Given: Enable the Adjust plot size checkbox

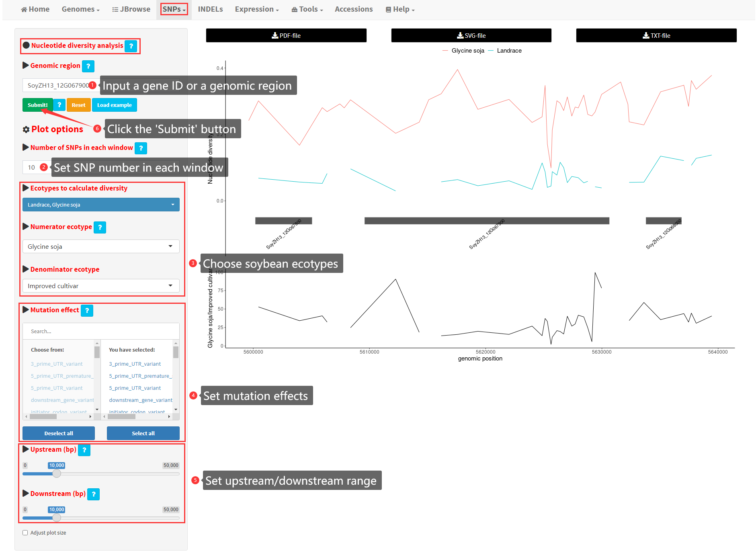Looking at the screenshot, I should 25,532.
